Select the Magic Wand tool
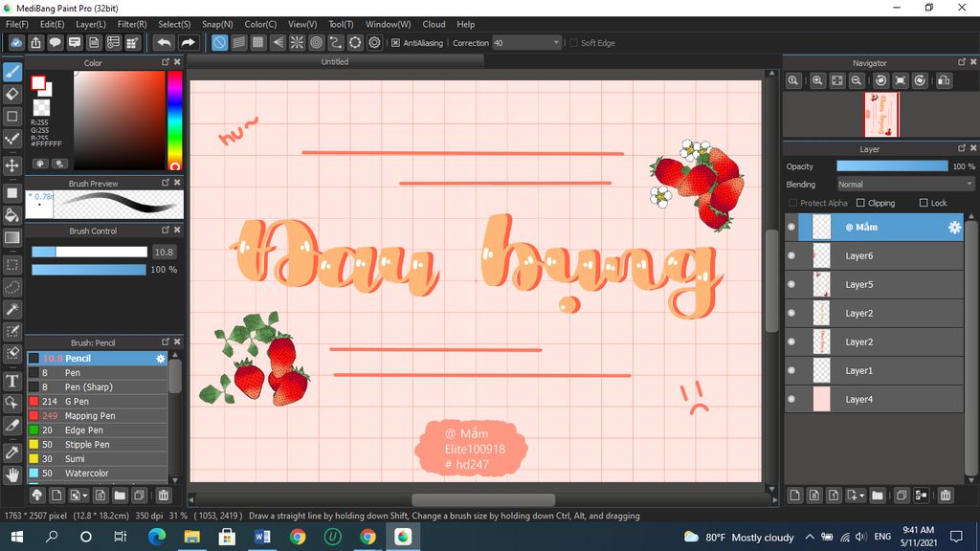Image resolution: width=980 pixels, height=551 pixels. (x=11, y=309)
